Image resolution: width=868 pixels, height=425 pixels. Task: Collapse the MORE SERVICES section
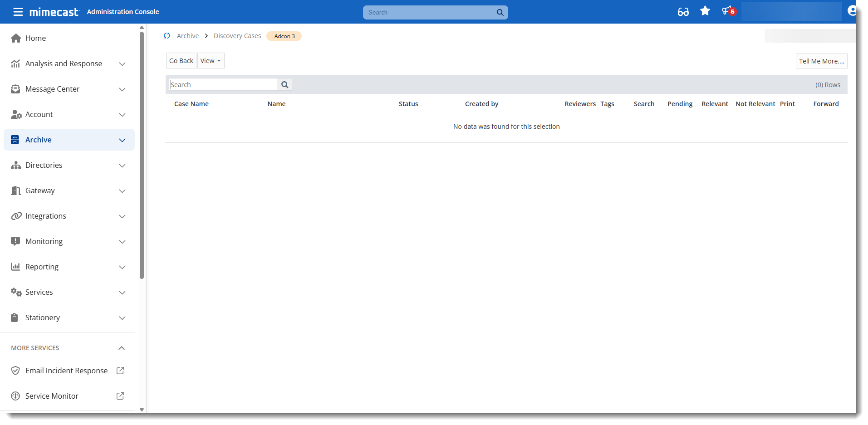pos(121,348)
